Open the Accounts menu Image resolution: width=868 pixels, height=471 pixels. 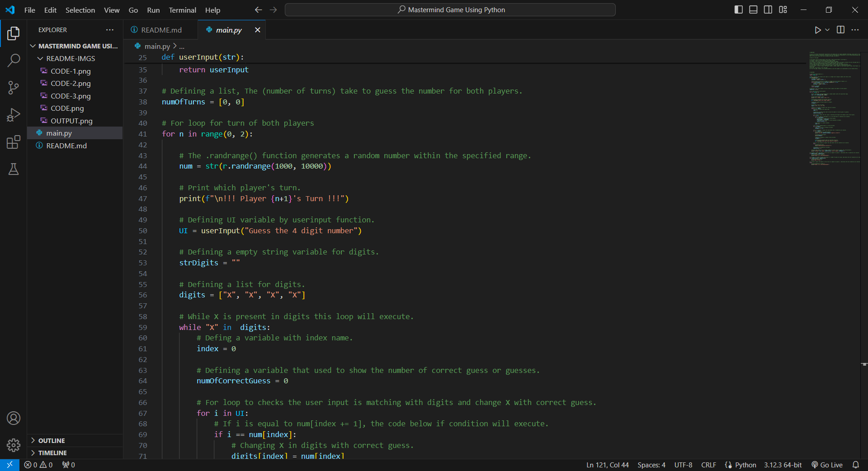14,418
